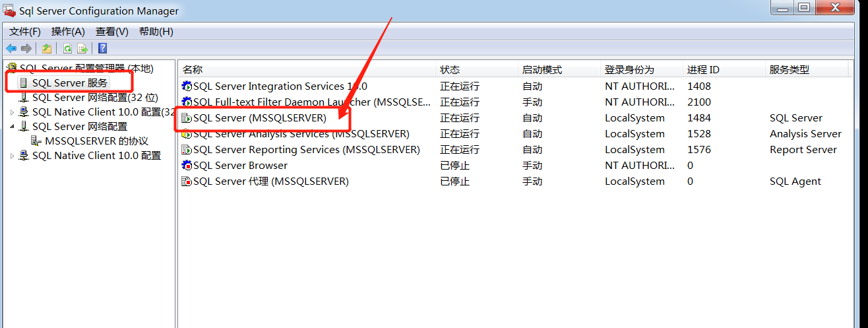
Task: Click the SQL Server Browser stopped icon
Action: point(187,166)
